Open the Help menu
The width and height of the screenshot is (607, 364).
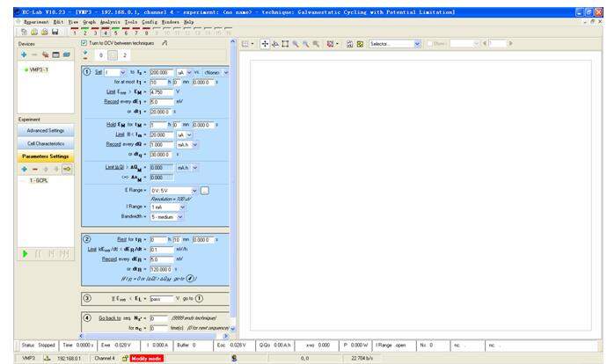(x=188, y=22)
